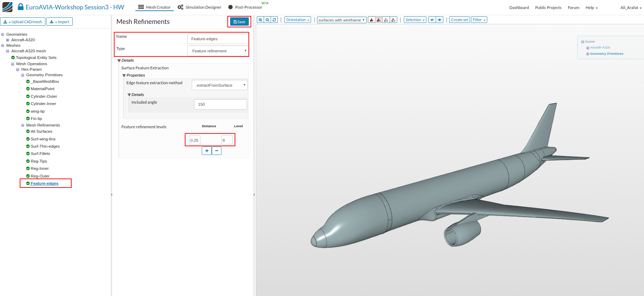Screen dimensions: 644x296
Task: Save the mesh refinement
Action: (x=239, y=22)
